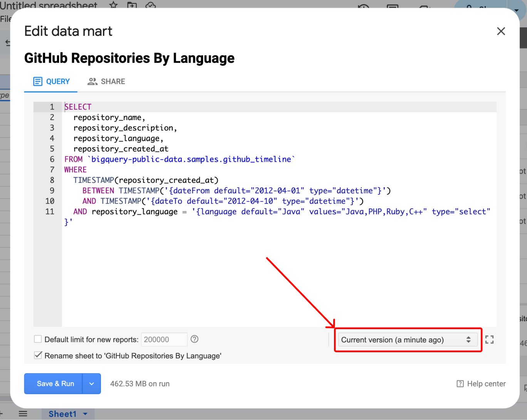Star the Untitled spreadsheet
The image size is (527, 420).
pyautogui.click(x=113, y=5)
